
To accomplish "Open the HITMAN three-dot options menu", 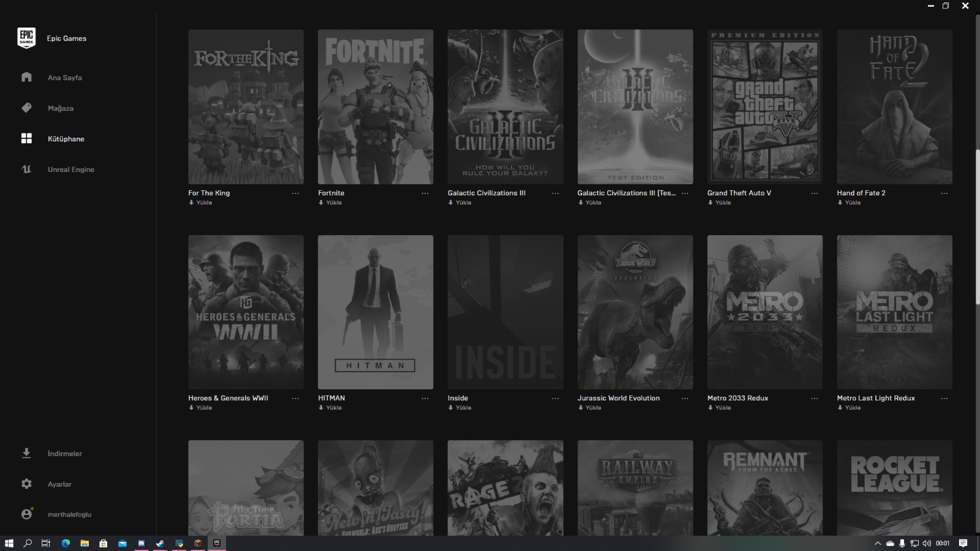I will [425, 399].
